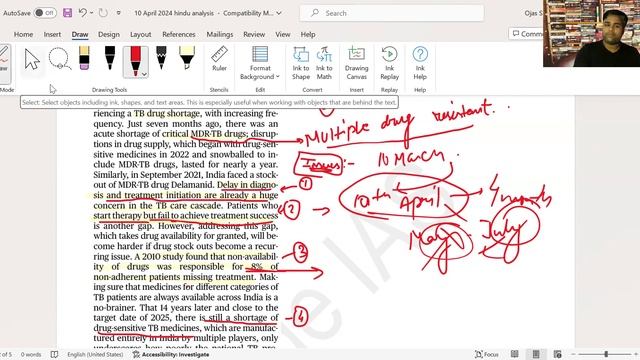Click into the Search box
The image size is (640, 360).
point(392,13)
